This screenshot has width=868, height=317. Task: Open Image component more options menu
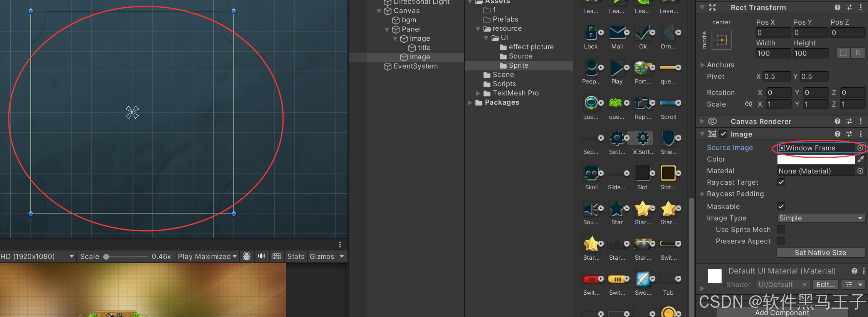(861, 134)
